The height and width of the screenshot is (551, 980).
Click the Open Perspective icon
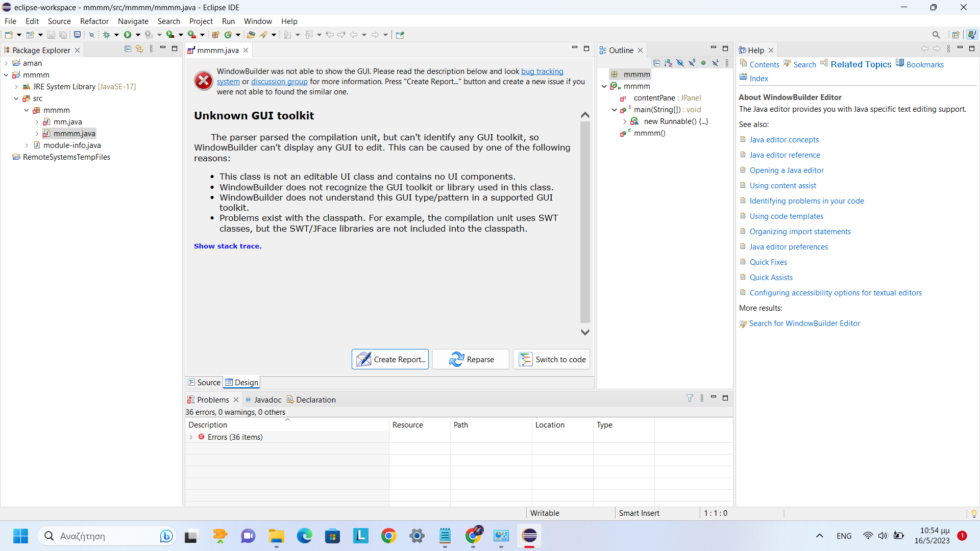tap(955, 35)
